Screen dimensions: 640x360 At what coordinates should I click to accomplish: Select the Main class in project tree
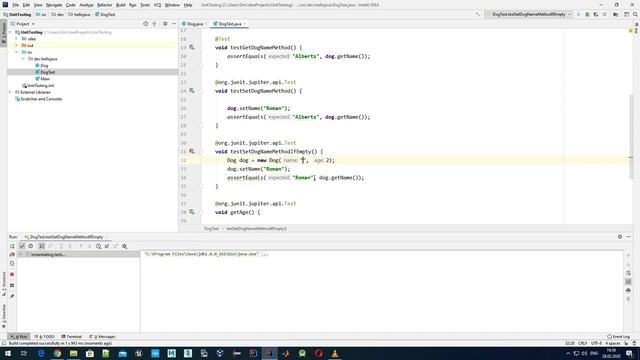click(x=42, y=79)
